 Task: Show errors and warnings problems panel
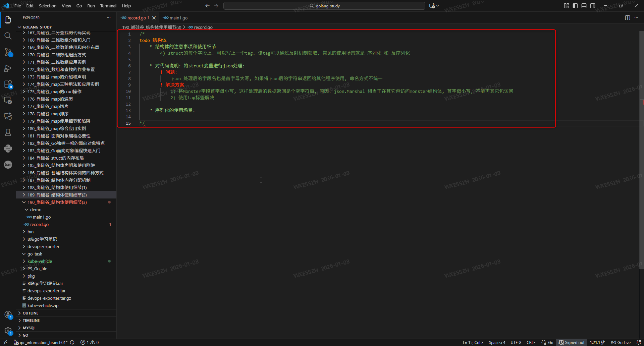[90, 342]
